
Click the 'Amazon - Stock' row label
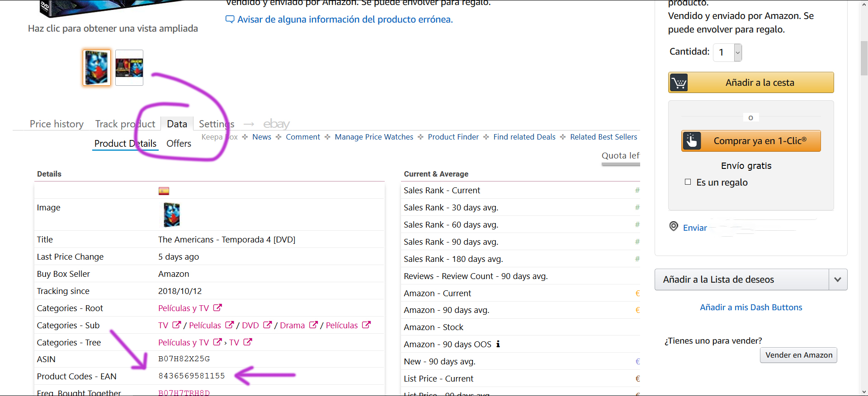click(x=433, y=327)
